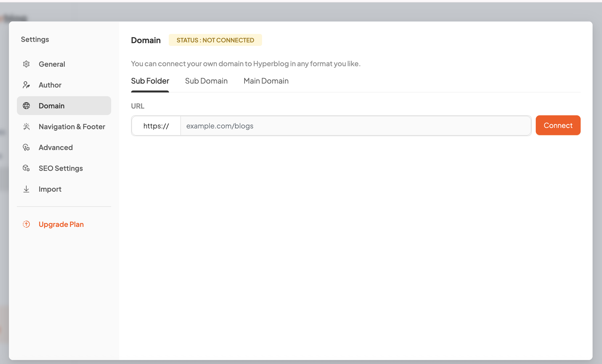The image size is (602, 364).
Task: Click the Import download arrow icon
Action: click(26, 189)
